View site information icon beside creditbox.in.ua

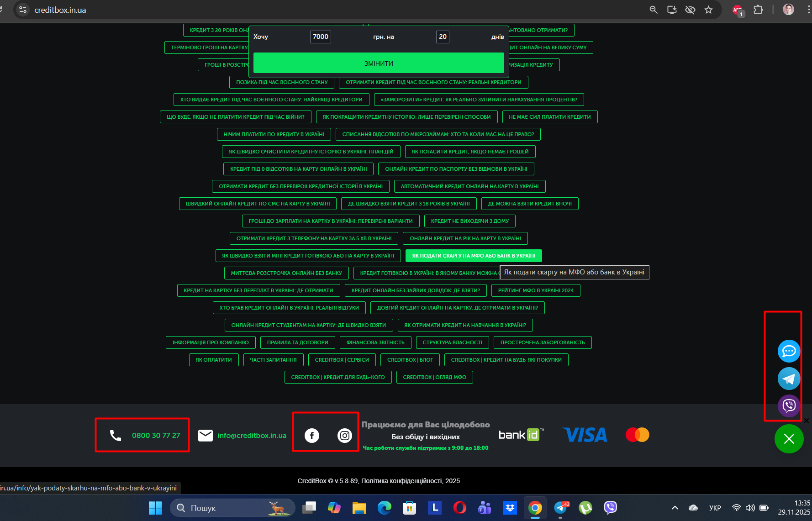coord(23,10)
